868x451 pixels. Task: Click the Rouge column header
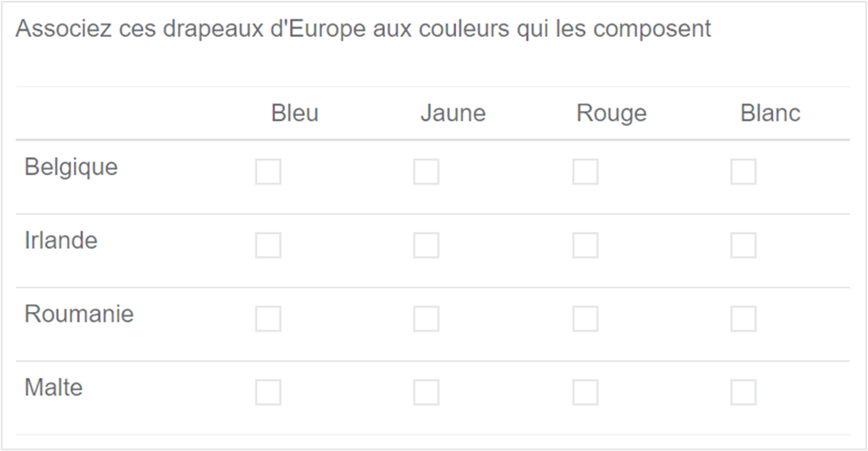pos(611,113)
